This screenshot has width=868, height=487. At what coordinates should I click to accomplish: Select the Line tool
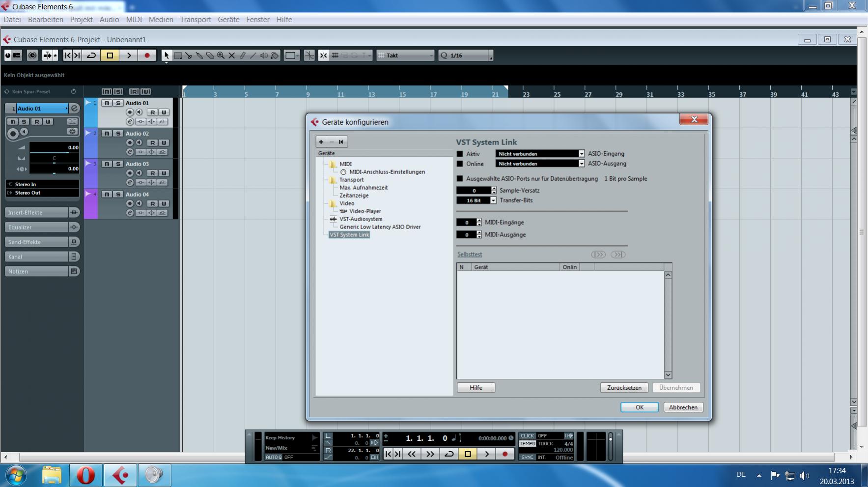(253, 56)
